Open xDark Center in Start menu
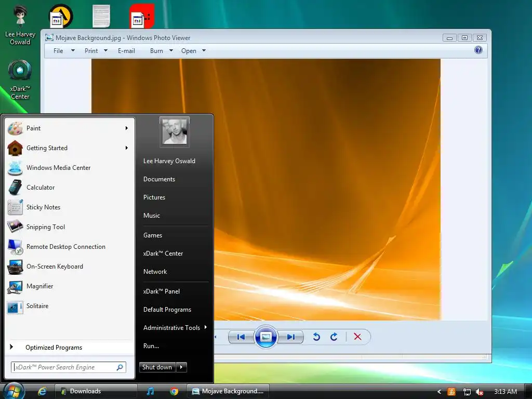 tap(163, 254)
